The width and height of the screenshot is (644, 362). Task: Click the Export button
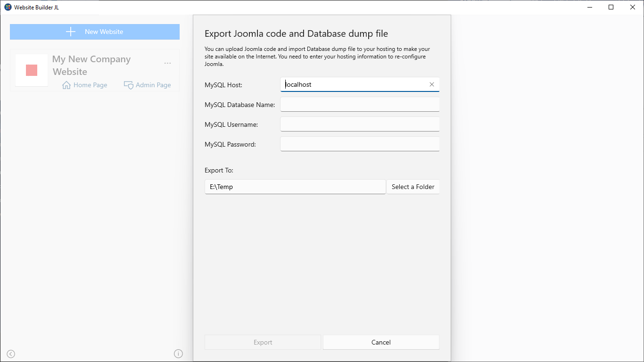pyautogui.click(x=263, y=342)
